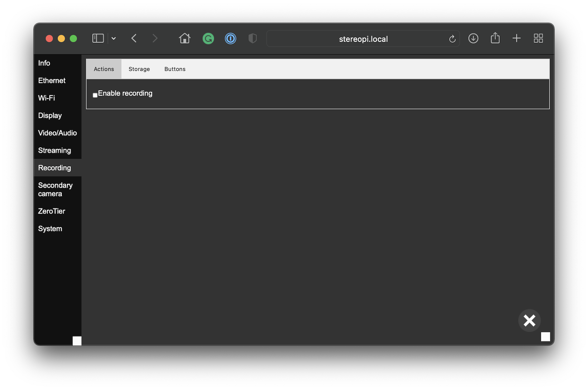Show the tab overview grid
The width and height of the screenshot is (588, 390).
pyautogui.click(x=538, y=38)
